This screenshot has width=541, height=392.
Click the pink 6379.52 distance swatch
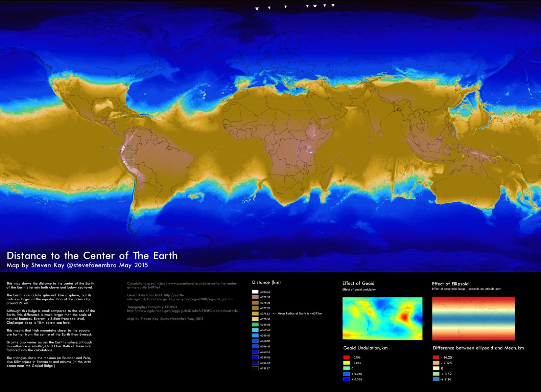coord(255,297)
